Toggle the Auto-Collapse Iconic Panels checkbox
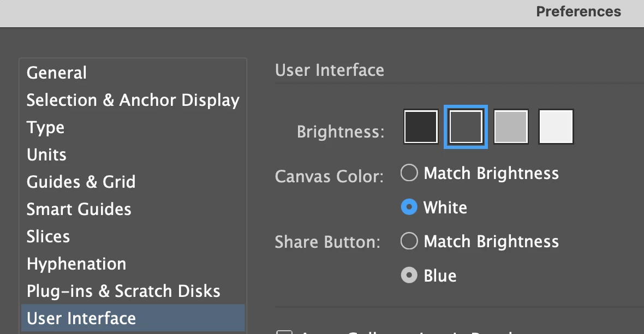Viewport: 644px width, 334px height. 283,332
